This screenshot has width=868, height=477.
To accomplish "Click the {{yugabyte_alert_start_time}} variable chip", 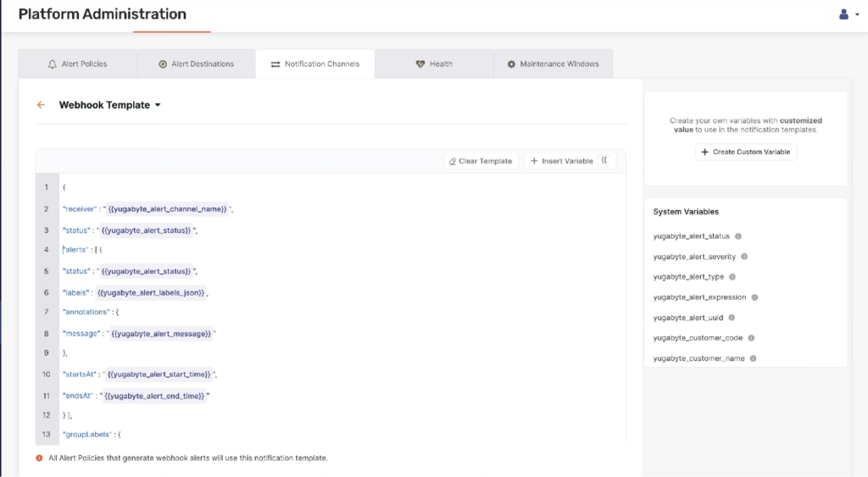I will (159, 374).
